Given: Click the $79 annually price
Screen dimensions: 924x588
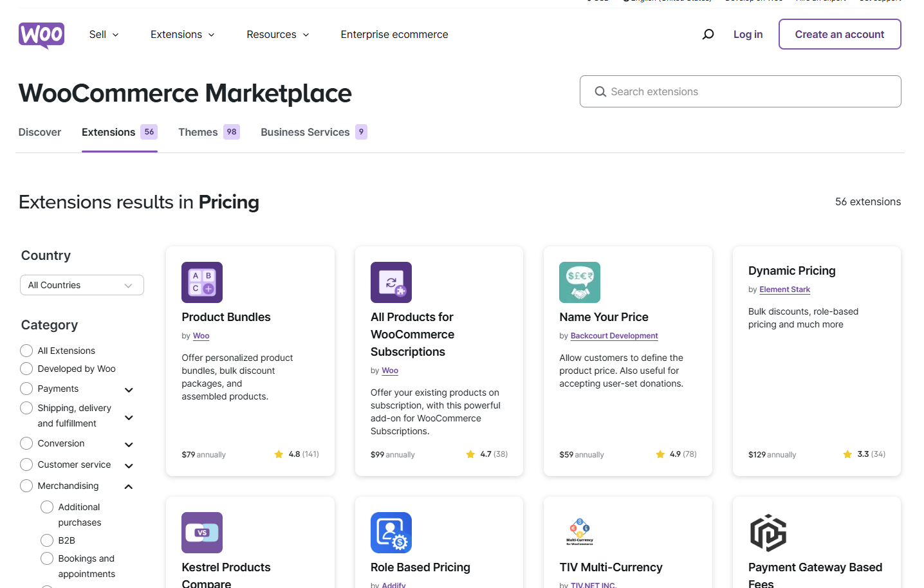Looking at the screenshot, I should coord(203,454).
